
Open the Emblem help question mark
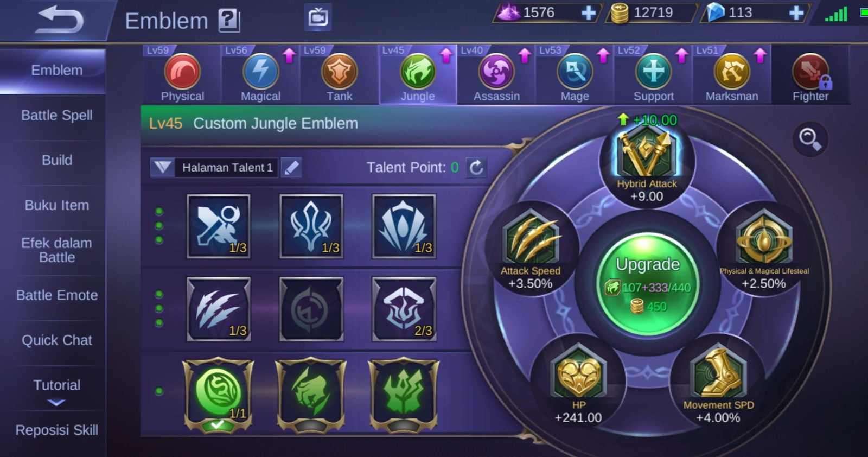coord(229,21)
